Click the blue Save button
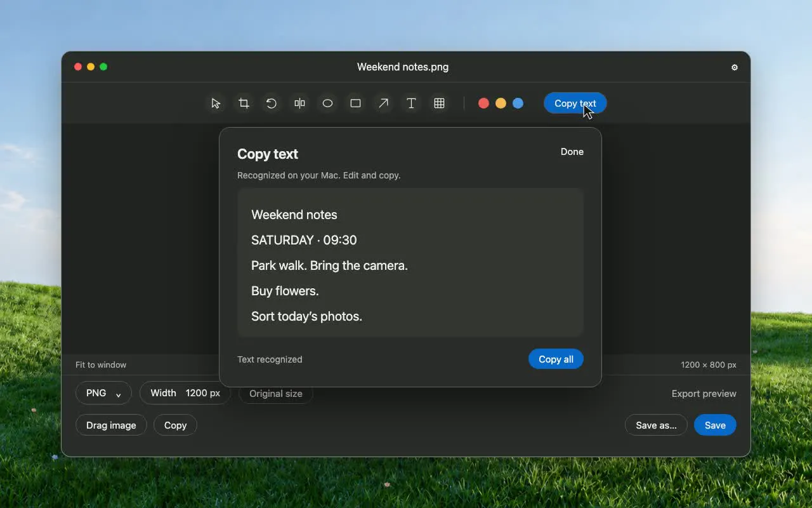This screenshot has width=812, height=508. click(715, 425)
